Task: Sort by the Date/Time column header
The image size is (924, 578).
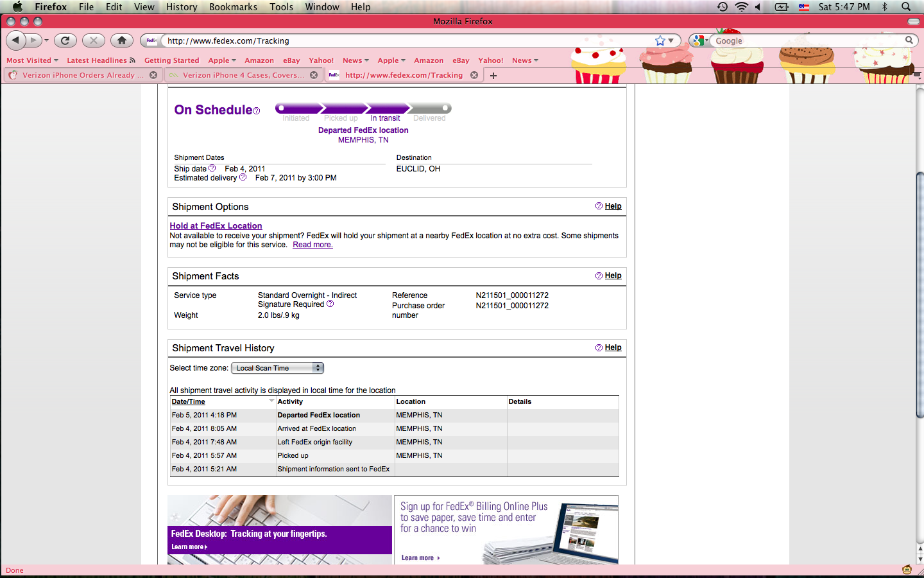Action: click(189, 401)
